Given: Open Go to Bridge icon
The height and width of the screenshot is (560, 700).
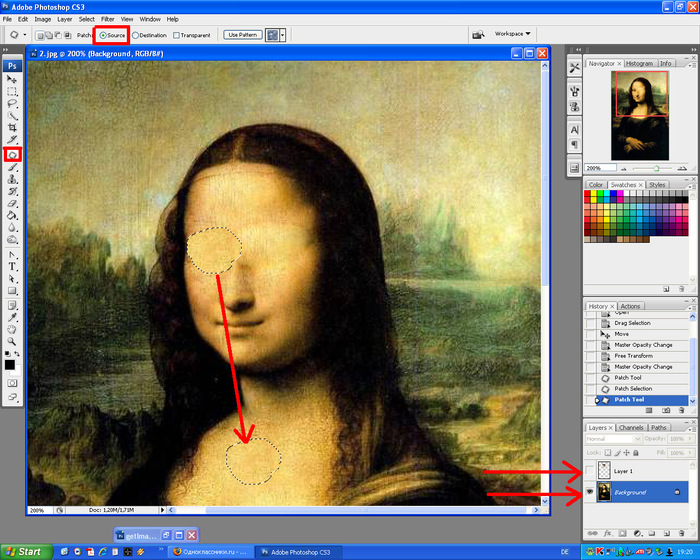Looking at the screenshot, I should (x=478, y=34).
